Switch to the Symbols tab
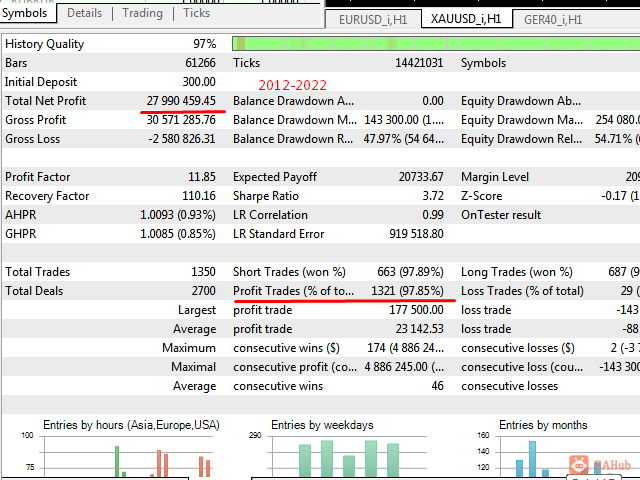 coord(24,13)
